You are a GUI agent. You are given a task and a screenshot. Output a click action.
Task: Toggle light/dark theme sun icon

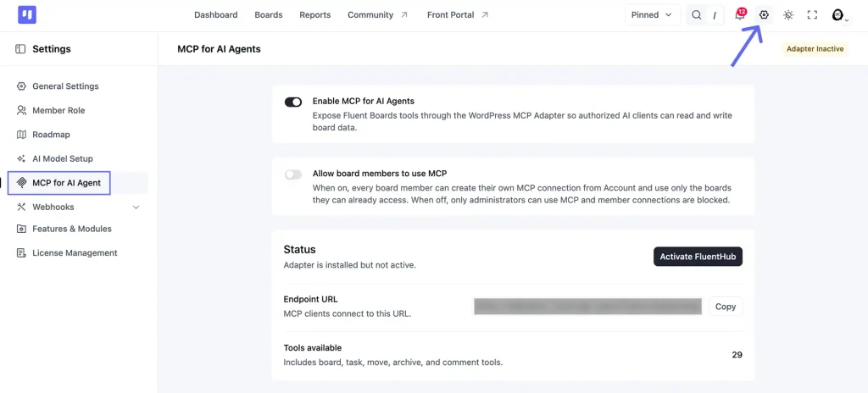point(788,15)
